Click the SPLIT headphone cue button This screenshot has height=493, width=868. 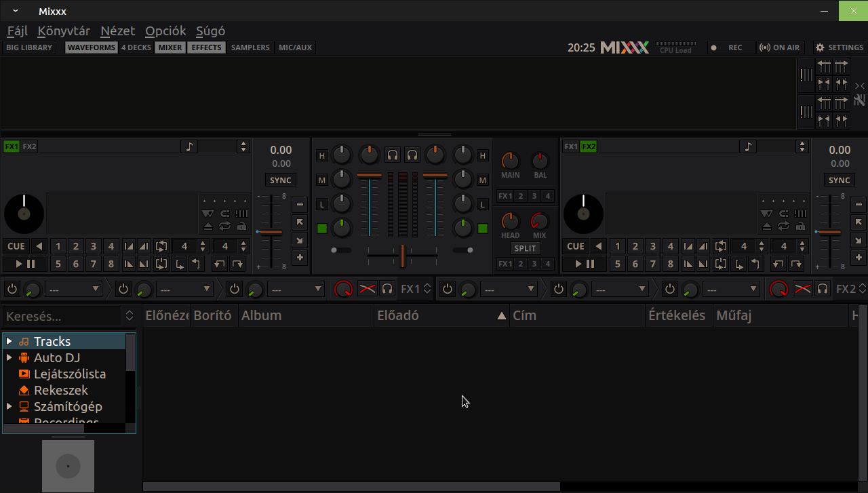(524, 248)
